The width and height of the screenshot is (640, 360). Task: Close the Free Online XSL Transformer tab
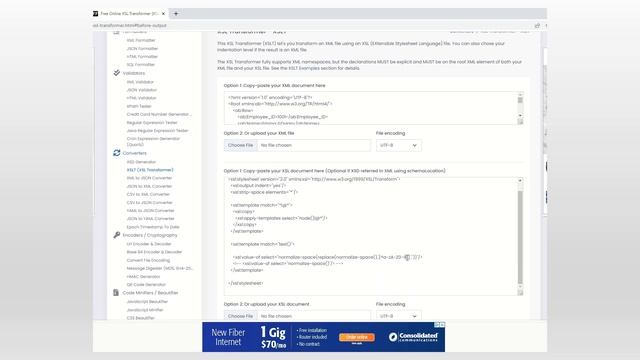click(163, 13)
